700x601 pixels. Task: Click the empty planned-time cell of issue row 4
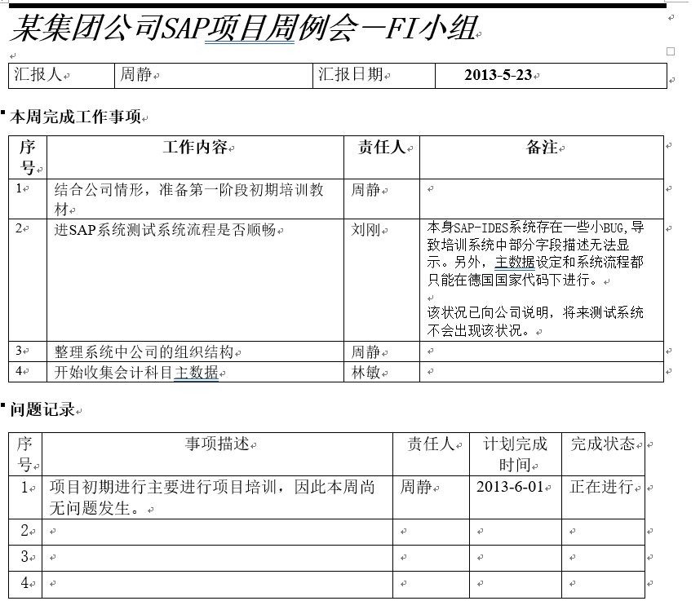pyautogui.click(x=516, y=584)
